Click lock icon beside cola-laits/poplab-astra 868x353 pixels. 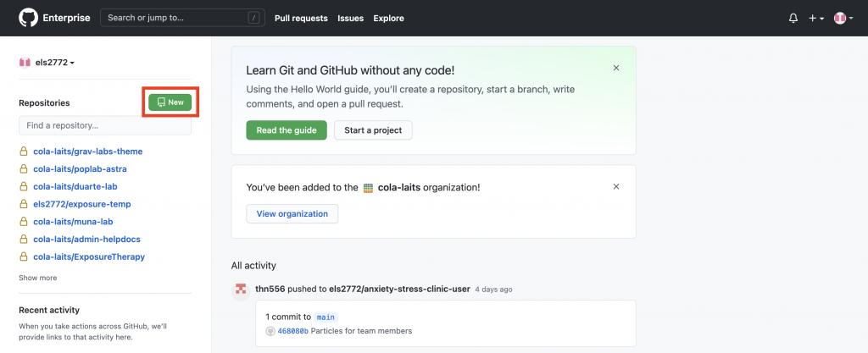(x=24, y=168)
